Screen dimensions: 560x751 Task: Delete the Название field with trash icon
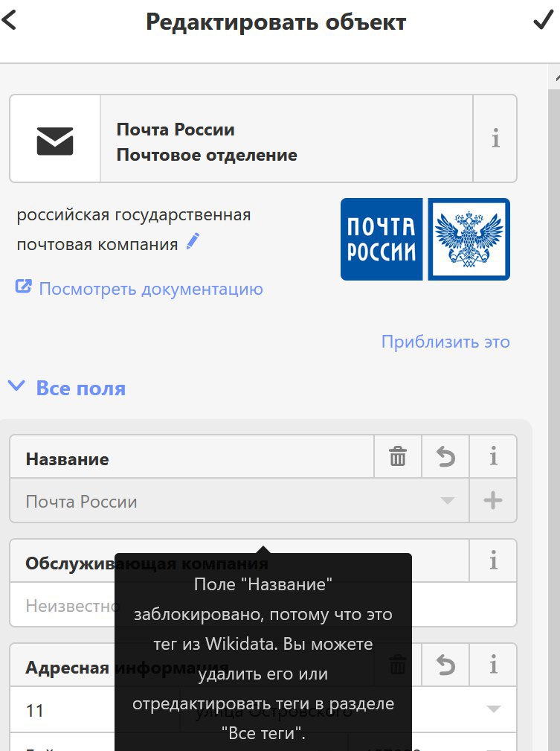point(398,456)
